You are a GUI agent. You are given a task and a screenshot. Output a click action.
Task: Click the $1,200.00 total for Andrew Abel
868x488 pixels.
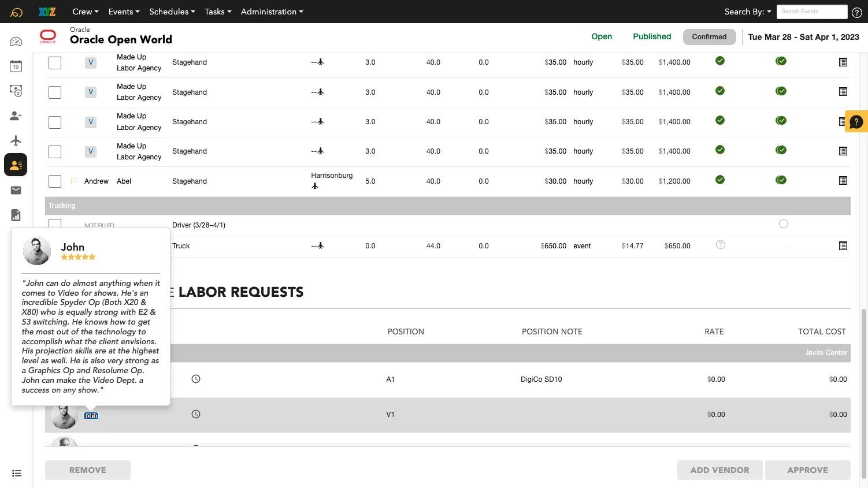[674, 181]
